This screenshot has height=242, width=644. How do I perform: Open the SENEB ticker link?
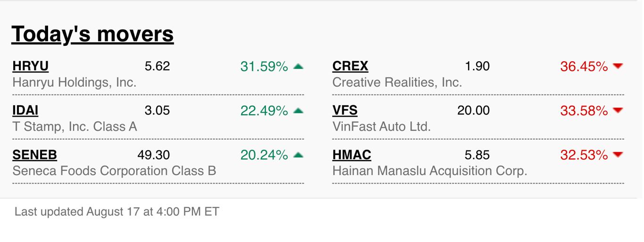[x=35, y=155]
